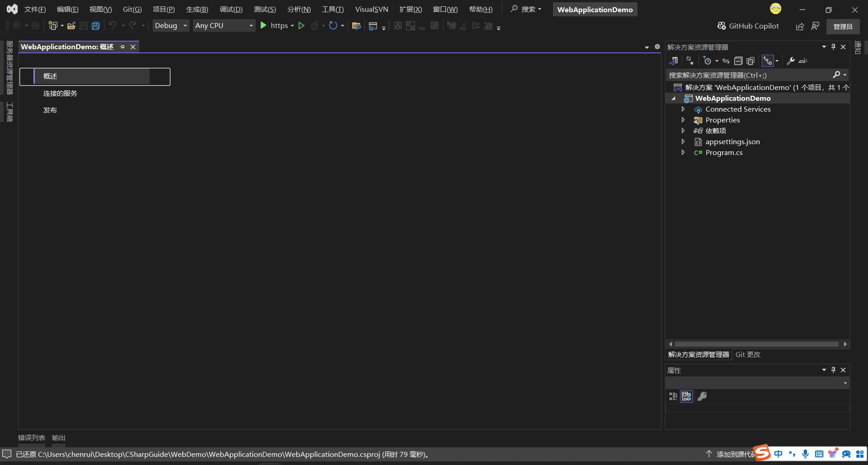
Task: Click the Save All icon
Action: [x=95, y=26]
